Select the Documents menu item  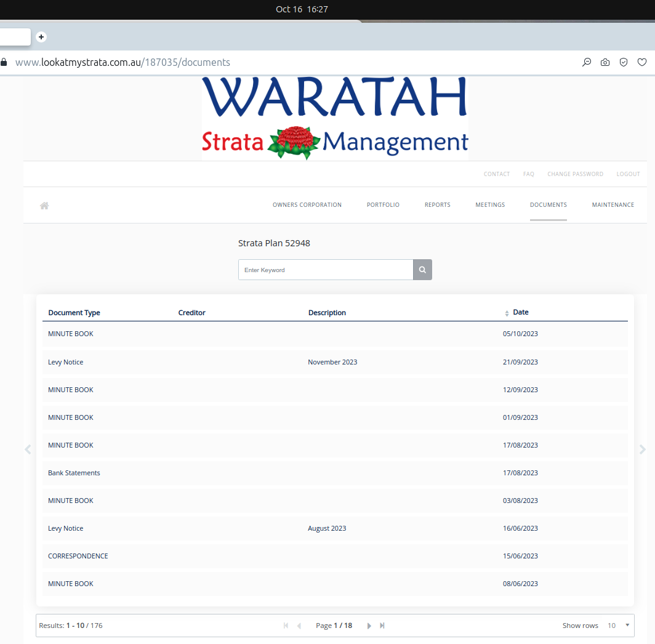[548, 205]
